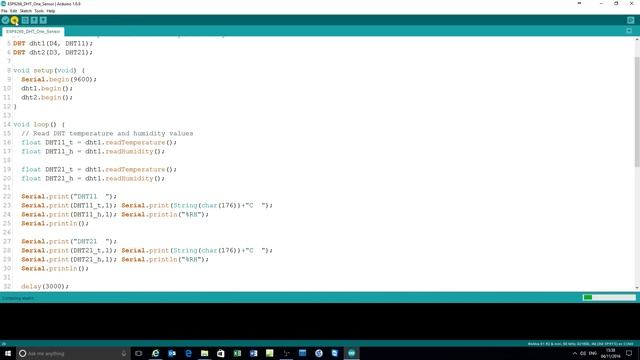Open File Explorer from the taskbar
640x360 pixels.
(204, 353)
